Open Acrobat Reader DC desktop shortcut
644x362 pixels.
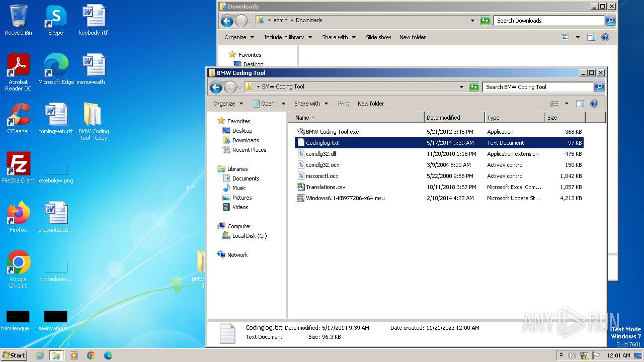click(x=18, y=73)
